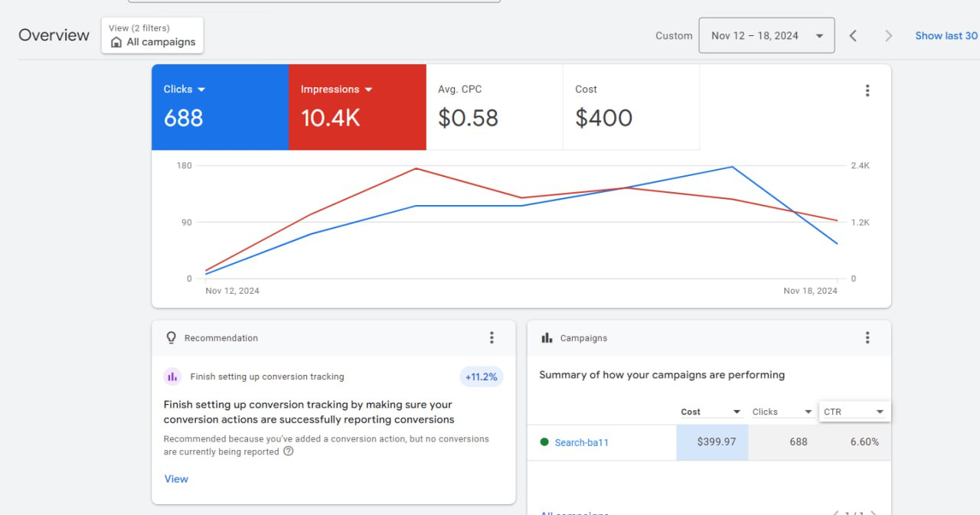980x515 pixels.
Task: Open the Search-ba11 campaign link
Action: point(581,442)
